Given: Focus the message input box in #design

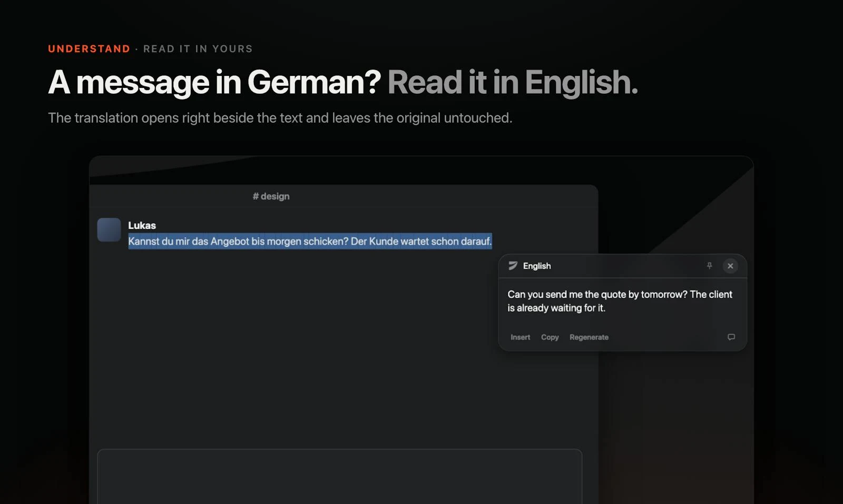Looking at the screenshot, I should [x=340, y=476].
